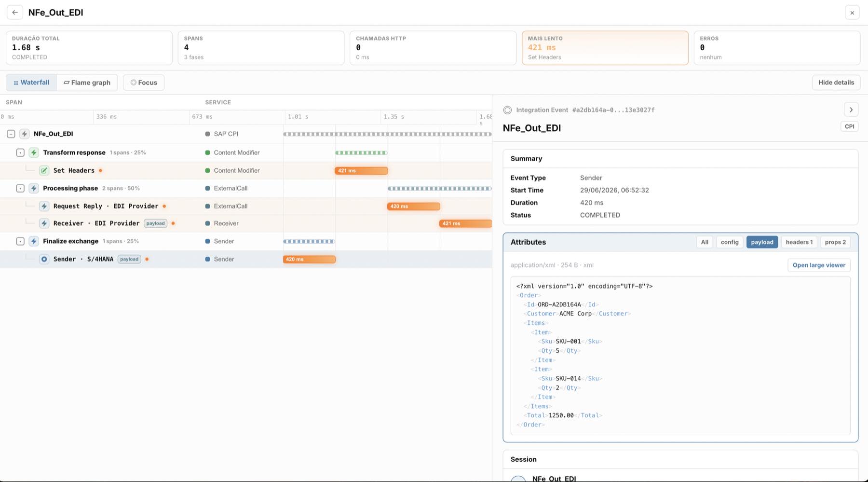Viewport: 868px width, 482px height.
Task: Click Total 1250.00 value in payload
Action: coord(561,415)
